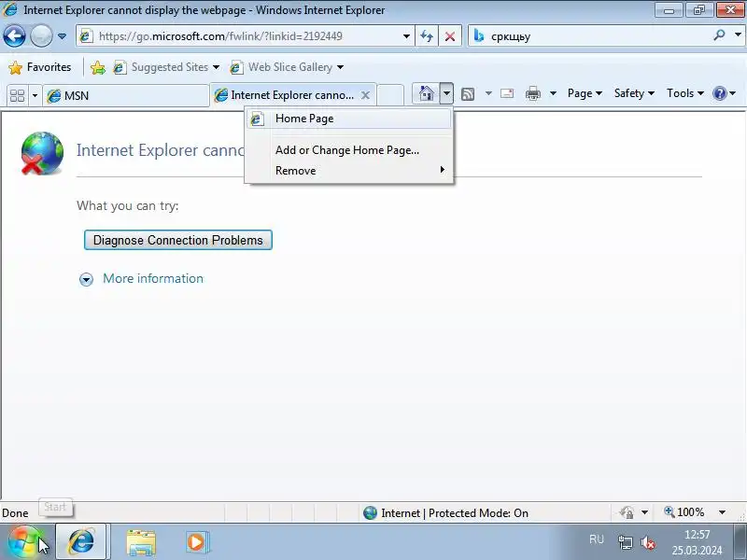
Task: Click Internet Protected Mode status zone
Action: click(446, 512)
